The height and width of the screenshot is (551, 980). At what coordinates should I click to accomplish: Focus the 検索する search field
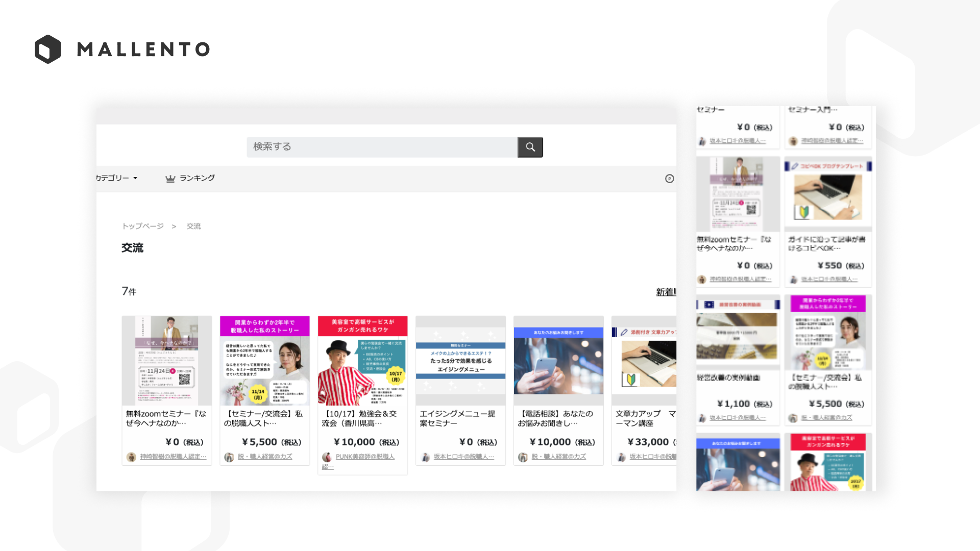point(382,147)
